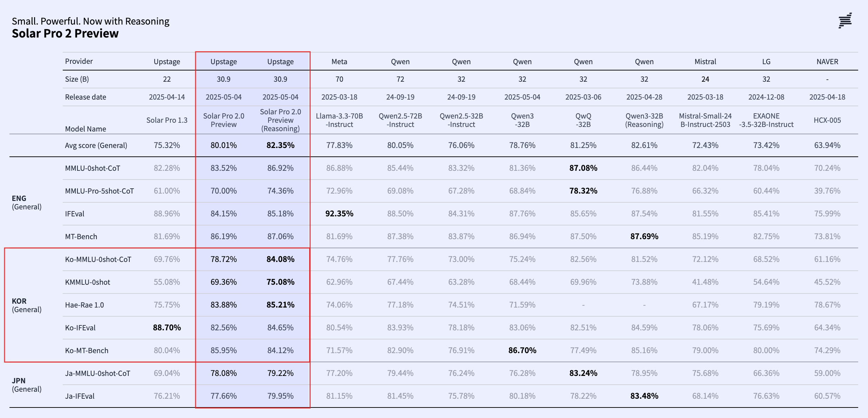
Task: Click the 'EXAONE-3.5-32B-Instruct' model header
Action: (766, 120)
